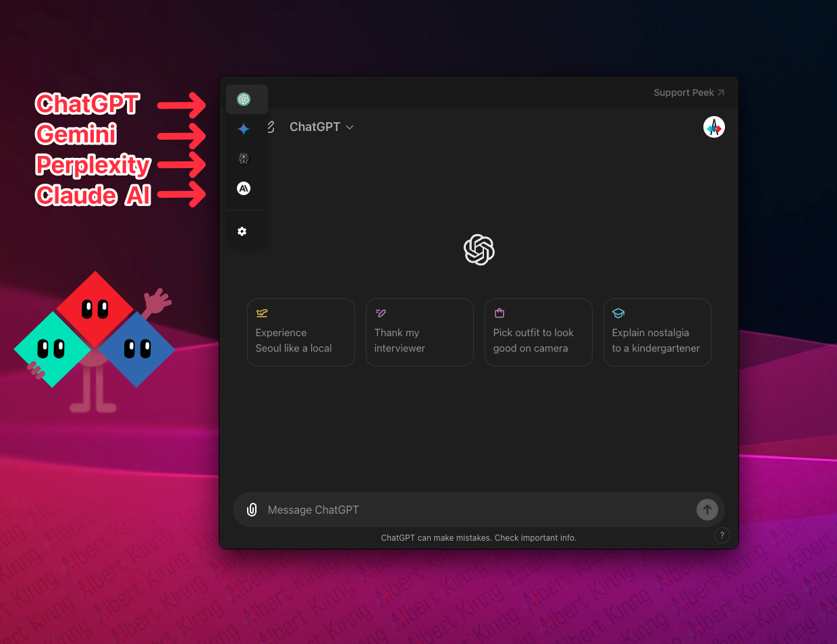Switch to ChatGPT in the sidebar
The height and width of the screenshot is (644, 837).
coord(244,99)
